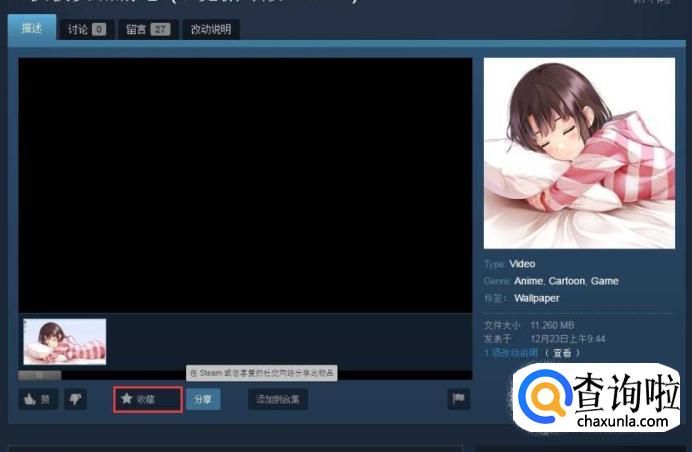Switch to the 讨论 tab
The image size is (692, 452).
[x=86, y=29]
